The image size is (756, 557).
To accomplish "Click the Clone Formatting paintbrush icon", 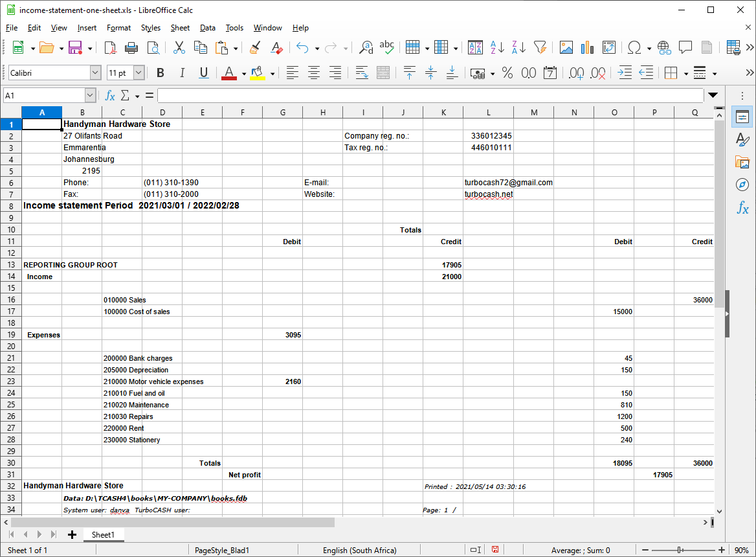I will pyautogui.click(x=255, y=47).
